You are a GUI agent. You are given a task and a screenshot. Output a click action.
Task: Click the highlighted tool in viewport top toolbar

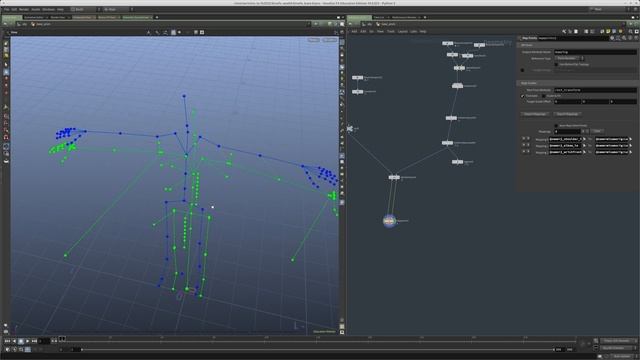click(x=173, y=32)
